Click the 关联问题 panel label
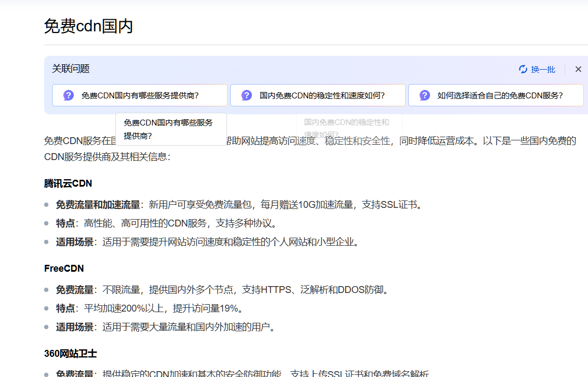588x377 pixels. (71, 69)
